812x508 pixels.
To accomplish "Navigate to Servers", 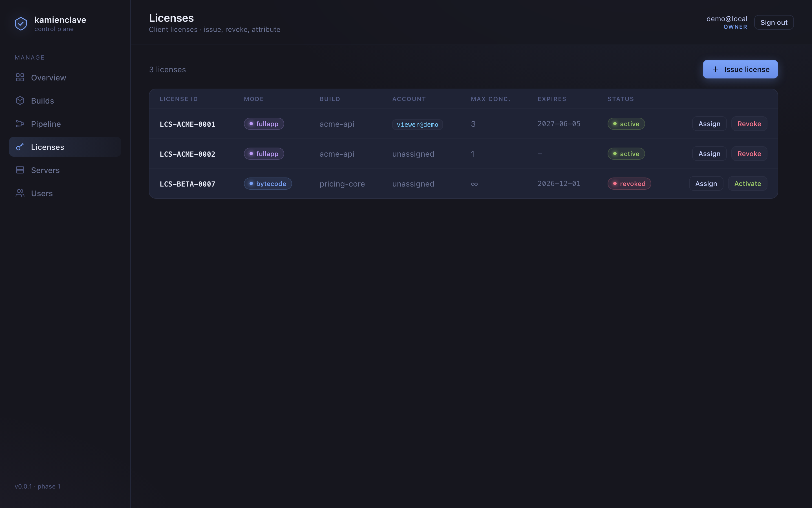I will tap(65, 170).
